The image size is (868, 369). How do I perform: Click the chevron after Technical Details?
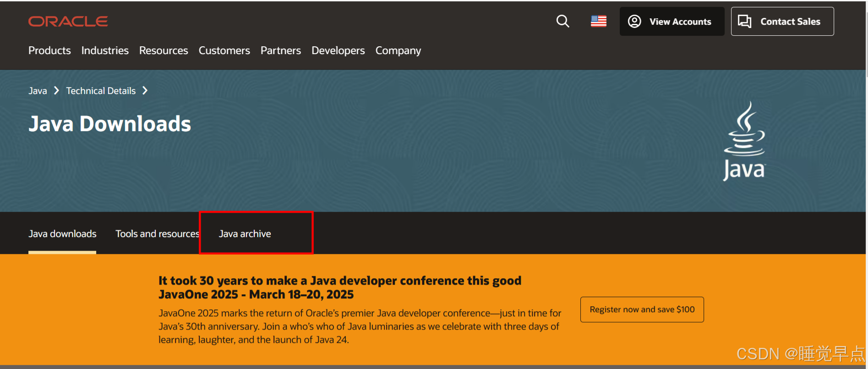(x=145, y=91)
